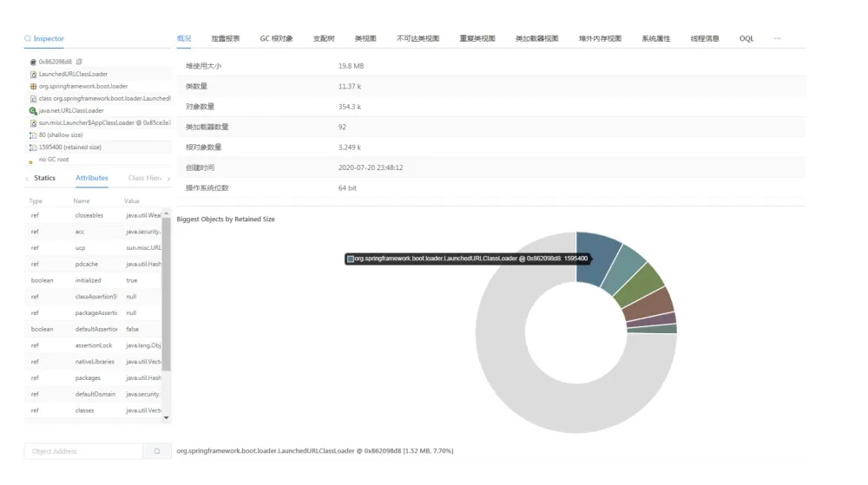The height and width of the screenshot is (485, 868).
Task: Open the 类视图 class view tab
Action: click(x=365, y=39)
